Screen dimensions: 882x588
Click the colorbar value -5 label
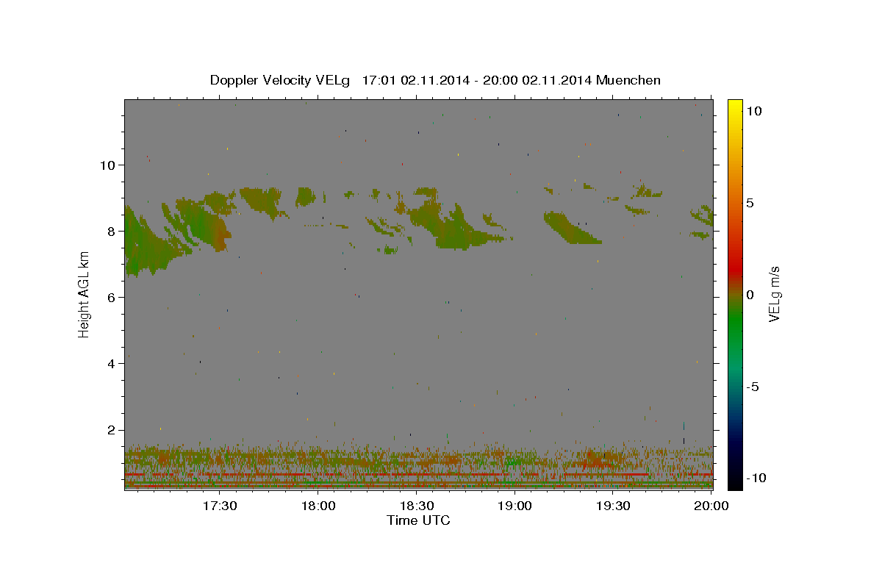click(753, 387)
